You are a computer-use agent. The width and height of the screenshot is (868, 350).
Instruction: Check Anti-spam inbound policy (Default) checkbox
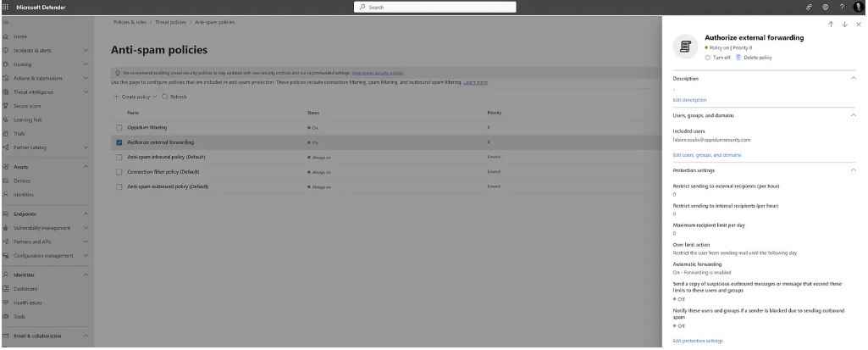tap(119, 158)
